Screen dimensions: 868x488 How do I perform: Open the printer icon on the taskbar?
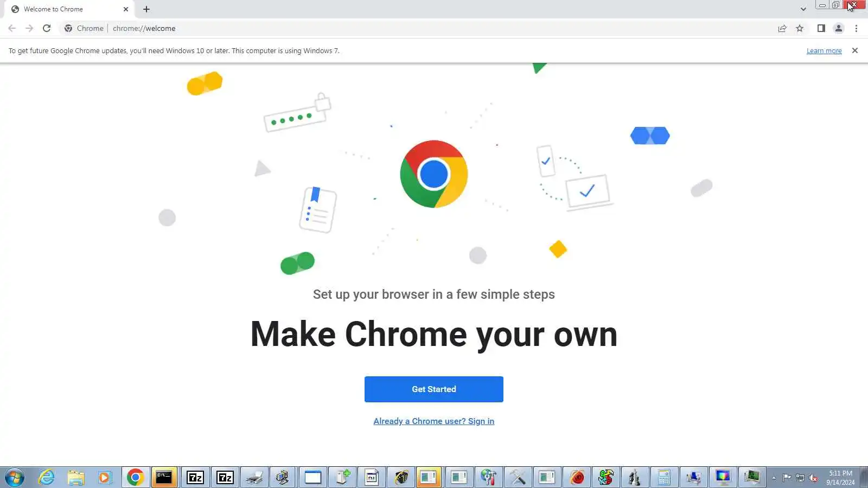(254, 478)
